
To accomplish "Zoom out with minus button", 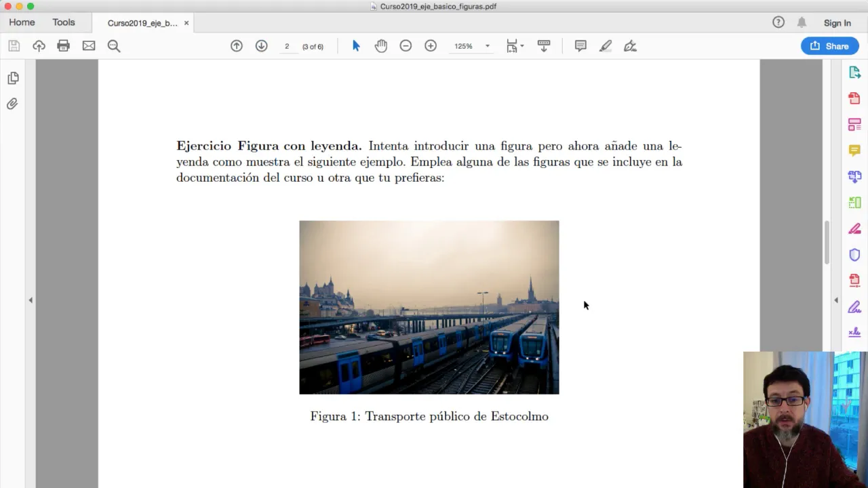I will click(x=406, y=46).
